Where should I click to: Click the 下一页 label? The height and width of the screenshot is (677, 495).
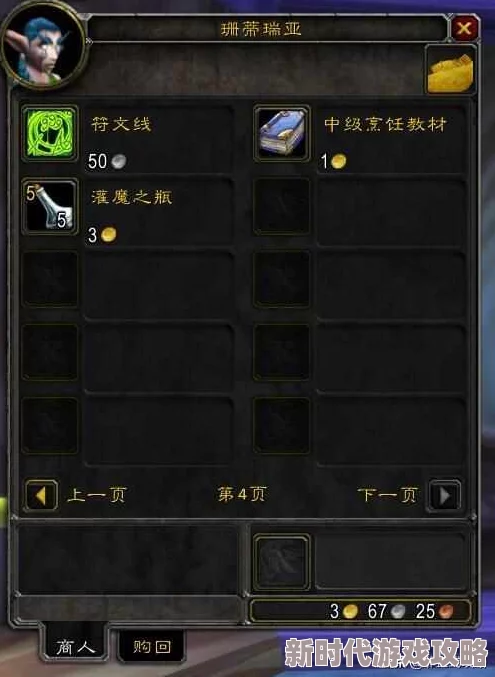(x=388, y=495)
